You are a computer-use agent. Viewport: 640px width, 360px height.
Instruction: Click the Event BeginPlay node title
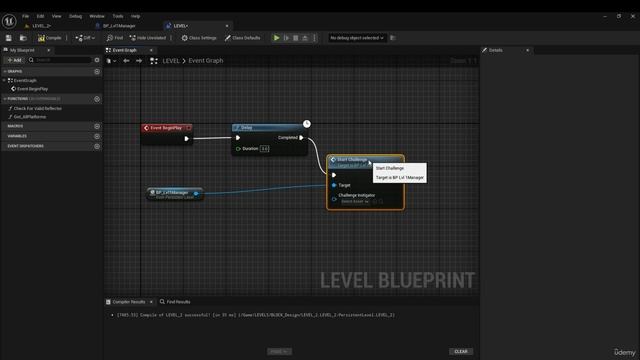click(x=166, y=128)
